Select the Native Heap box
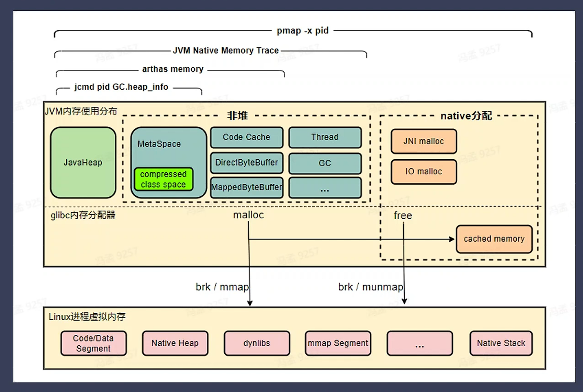This screenshot has width=583, height=392. tap(175, 343)
